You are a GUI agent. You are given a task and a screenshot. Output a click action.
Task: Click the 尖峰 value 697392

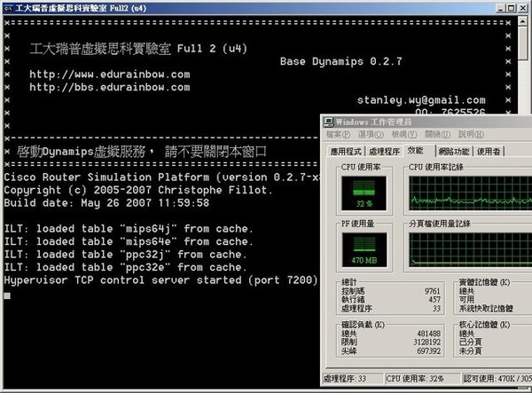429,351
